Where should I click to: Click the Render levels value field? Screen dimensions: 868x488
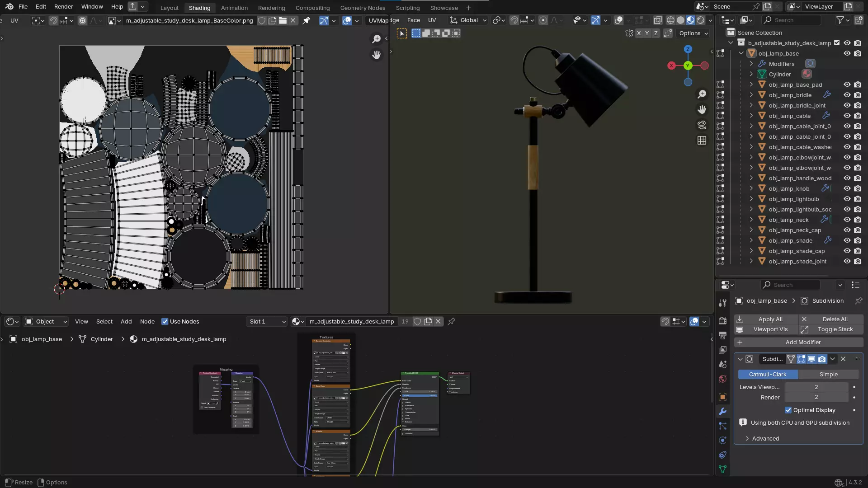pos(816,398)
